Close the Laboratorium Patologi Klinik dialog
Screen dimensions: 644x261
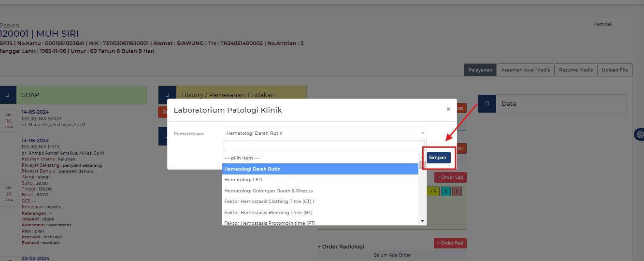click(x=448, y=109)
